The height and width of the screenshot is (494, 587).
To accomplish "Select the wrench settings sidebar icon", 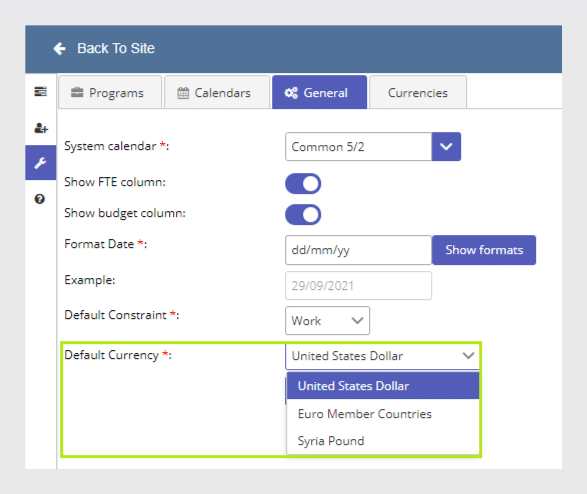I will click(40, 163).
